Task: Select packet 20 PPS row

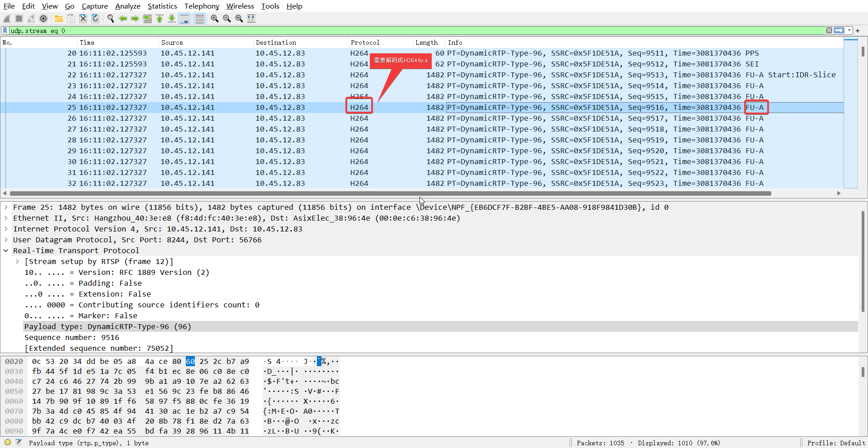Action: click(422, 53)
